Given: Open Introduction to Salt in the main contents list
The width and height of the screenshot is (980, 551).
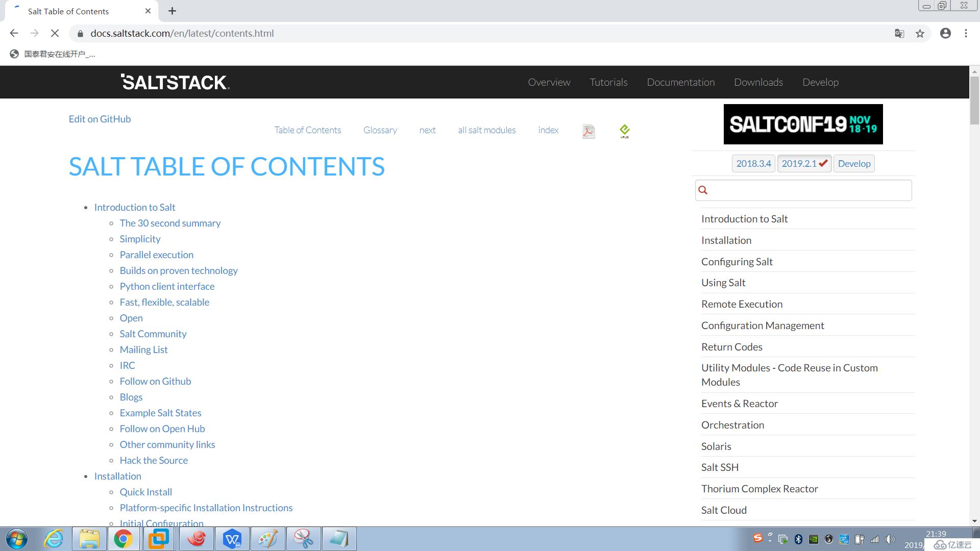Looking at the screenshot, I should pyautogui.click(x=135, y=207).
